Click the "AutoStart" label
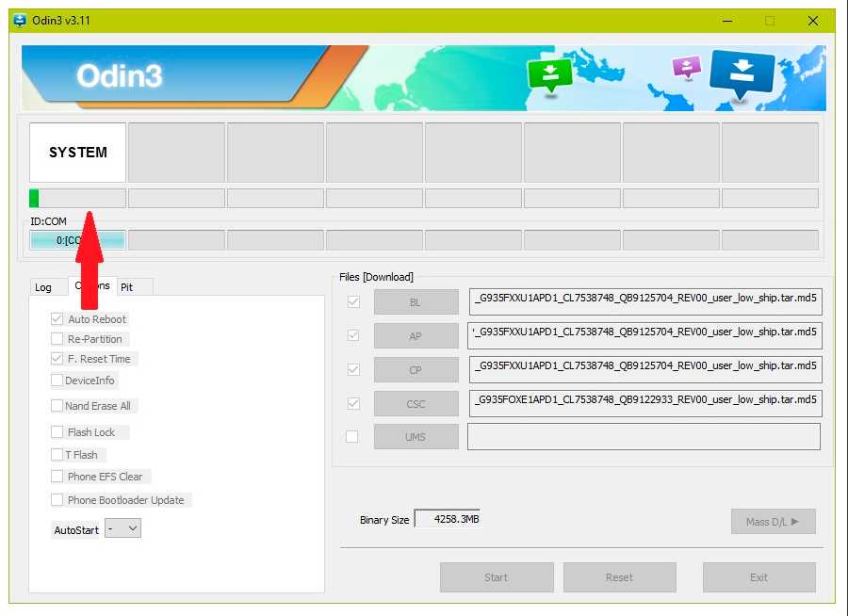The image size is (848, 616). point(76,530)
